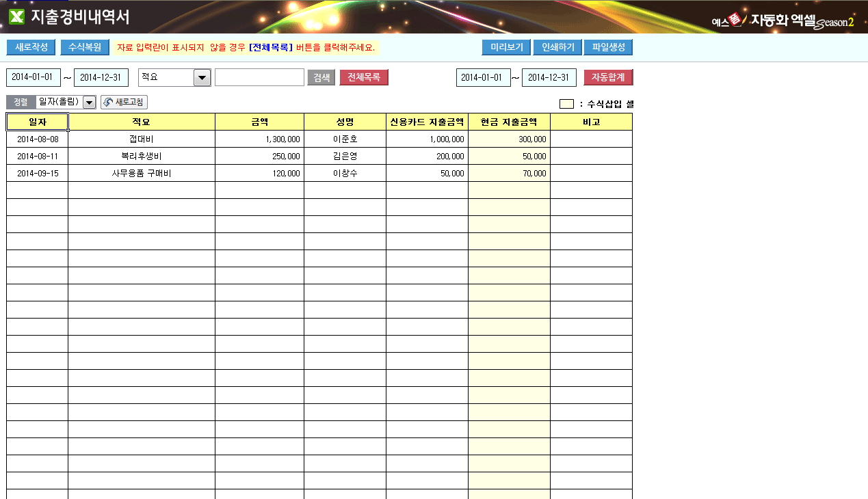Screen dimensions: 868x499
Task: Select the 신용카드 지출금액 column header
Action: point(427,122)
